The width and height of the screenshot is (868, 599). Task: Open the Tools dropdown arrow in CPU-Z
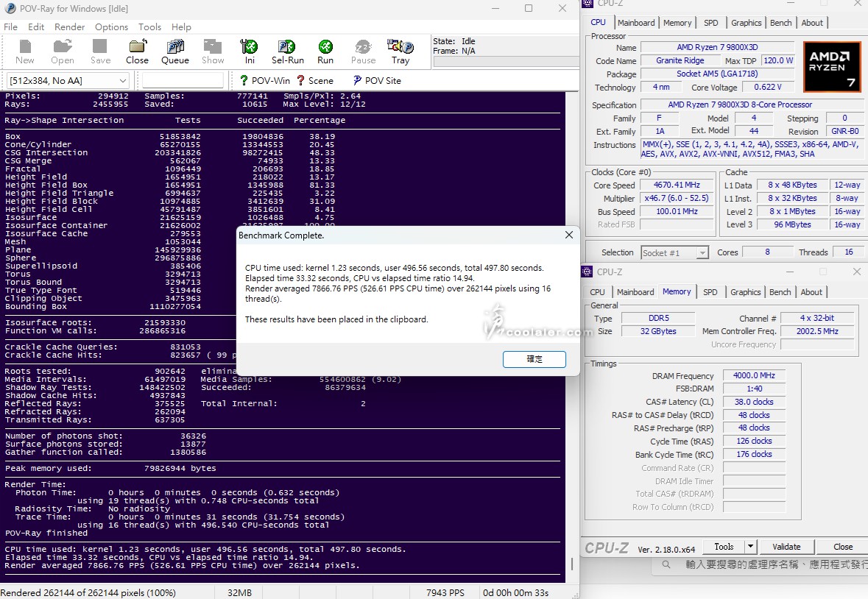tap(750, 546)
